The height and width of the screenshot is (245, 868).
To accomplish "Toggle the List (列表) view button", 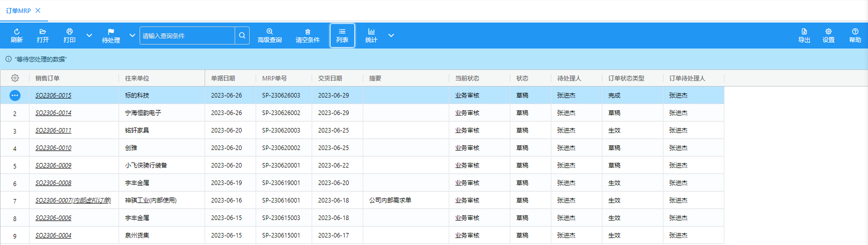I will pyautogui.click(x=342, y=35).
